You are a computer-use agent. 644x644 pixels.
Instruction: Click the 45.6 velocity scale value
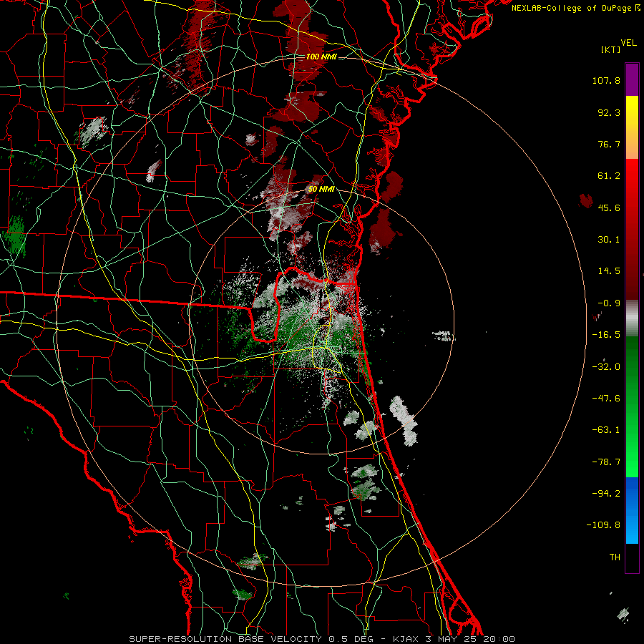pos(609,208)
